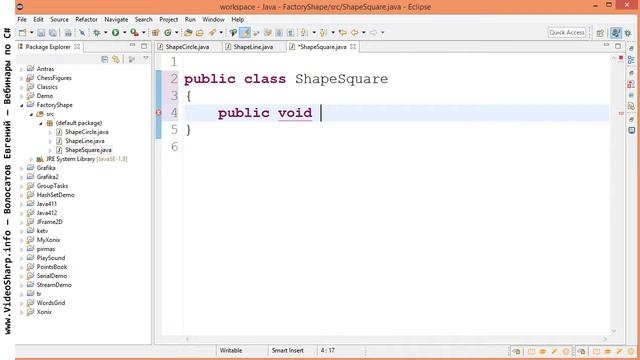Maximize the Package Explorer panel

(144, 46)
